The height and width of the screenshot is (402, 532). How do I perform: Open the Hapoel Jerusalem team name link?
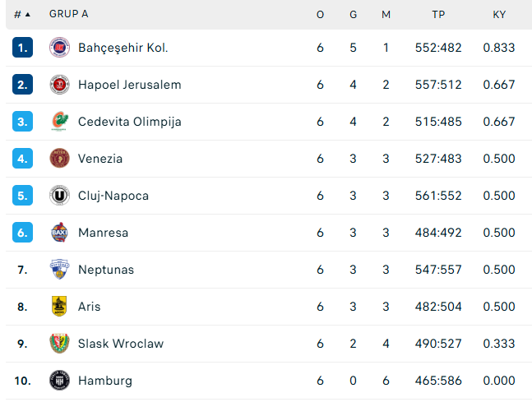click(129, 85)
